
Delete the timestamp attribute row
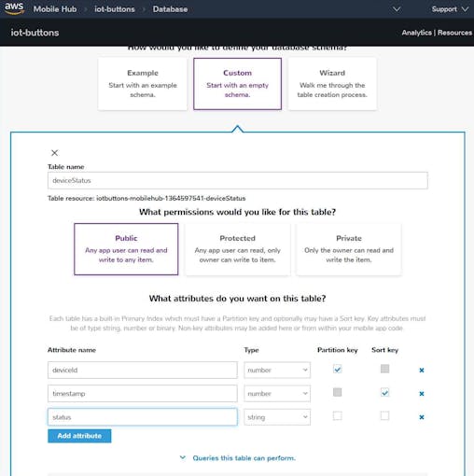[x=422, y=394]
